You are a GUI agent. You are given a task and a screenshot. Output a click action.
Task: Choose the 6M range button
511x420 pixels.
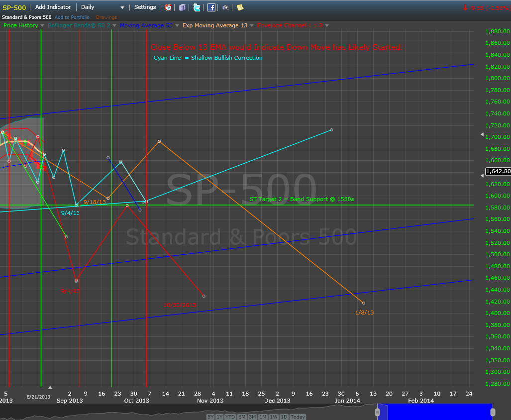(241, 417)
